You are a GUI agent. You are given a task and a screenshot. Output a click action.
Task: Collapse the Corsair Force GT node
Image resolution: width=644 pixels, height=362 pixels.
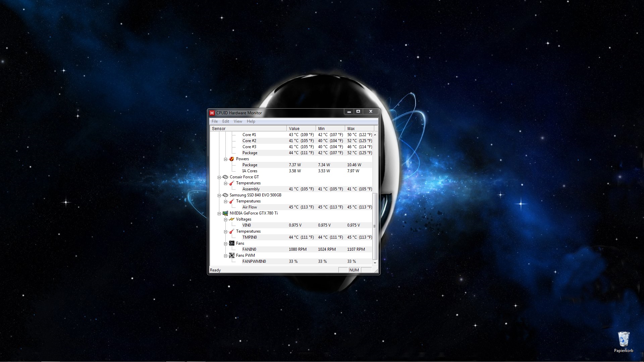pyautogui.click(x=219, y=177)
